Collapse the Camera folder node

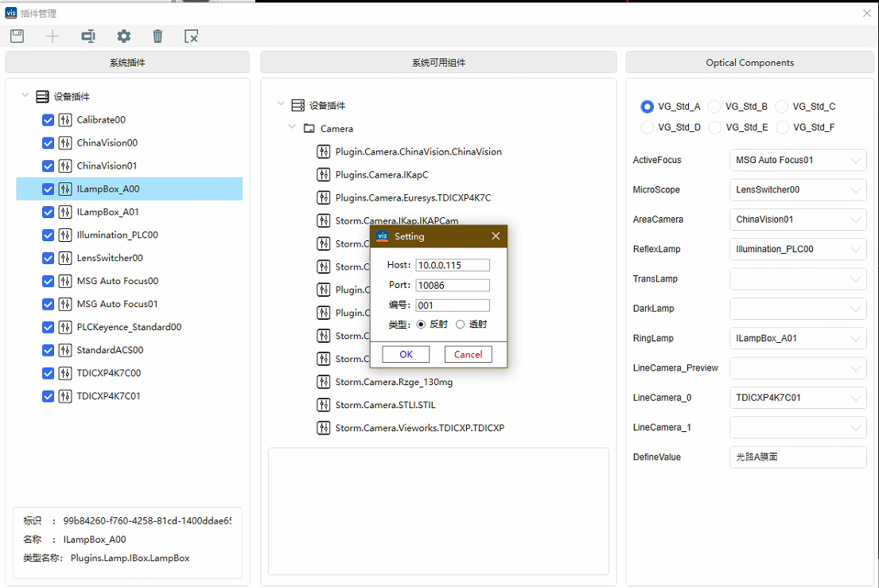(291, 127)
